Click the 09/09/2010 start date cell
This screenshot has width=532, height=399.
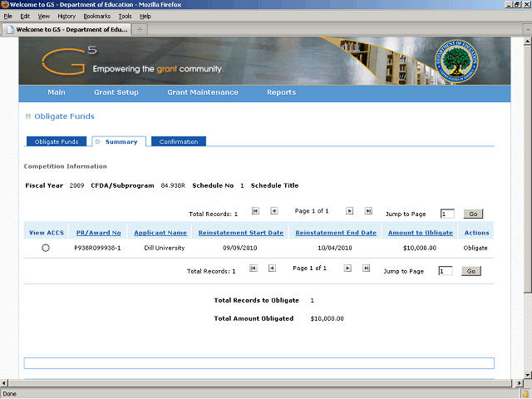(x=240, y=248)
